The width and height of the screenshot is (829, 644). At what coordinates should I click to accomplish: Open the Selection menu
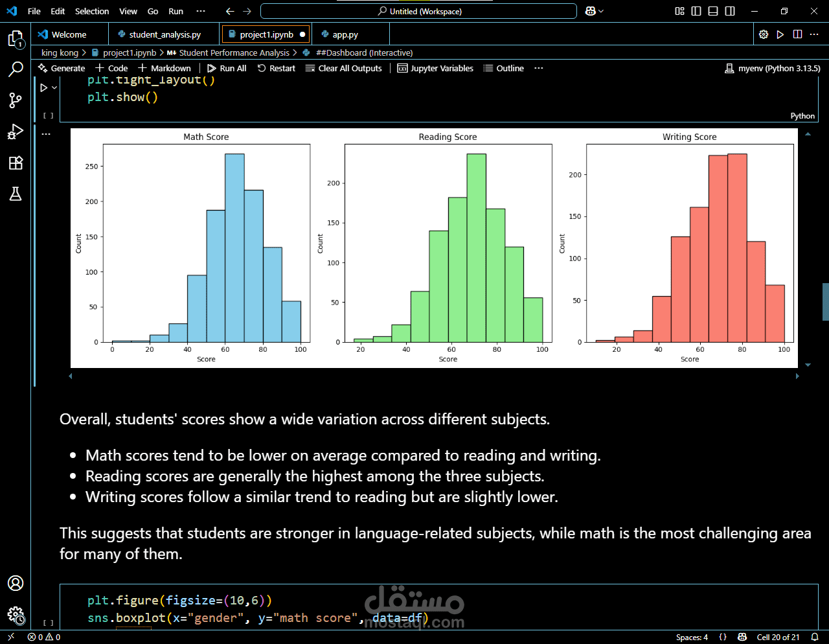(x=92, y=11)
